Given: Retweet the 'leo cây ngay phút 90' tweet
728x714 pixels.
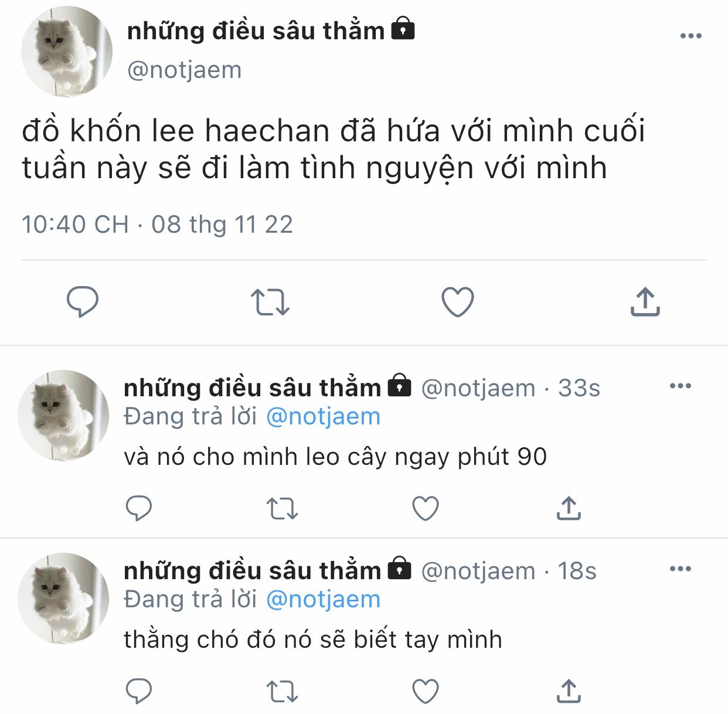Looking at the screenshot, I should pyautogui.click(x=283, y=508).
